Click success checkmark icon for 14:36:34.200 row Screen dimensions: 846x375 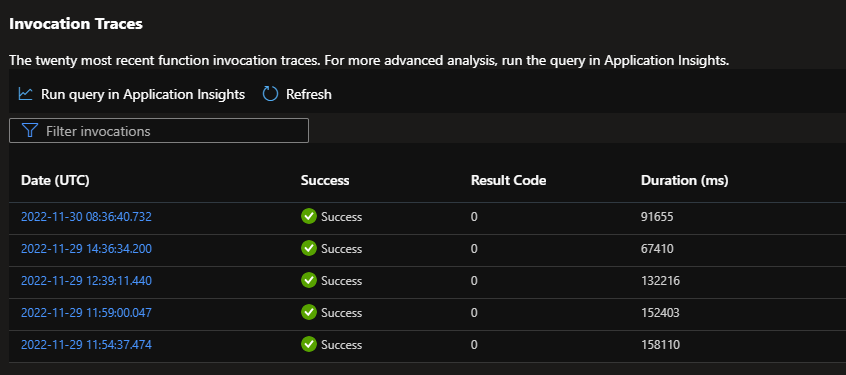309,249
